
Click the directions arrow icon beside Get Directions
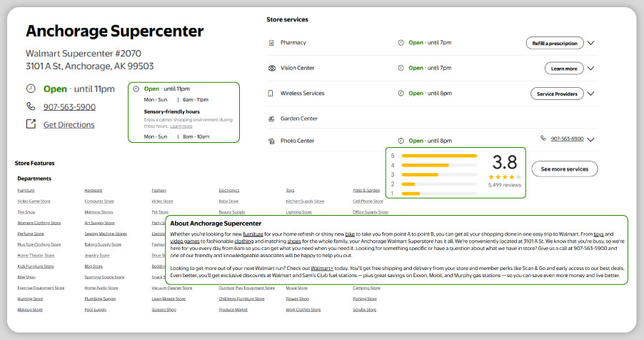31,124
